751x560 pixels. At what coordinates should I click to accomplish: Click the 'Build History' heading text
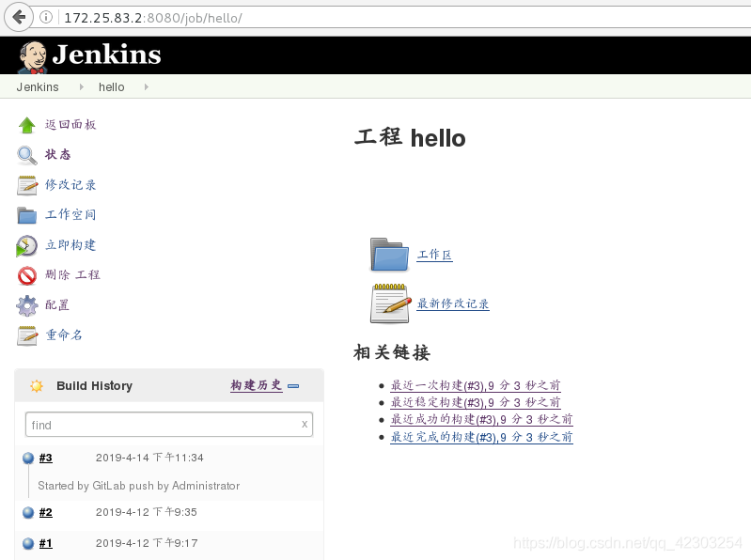(94, 386)
